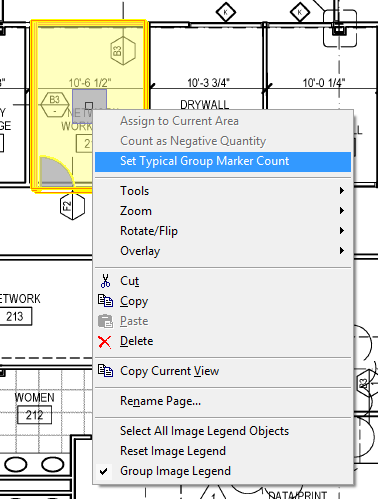
Task: Expand Tools submenu arrow
Action: coord(342,191)
